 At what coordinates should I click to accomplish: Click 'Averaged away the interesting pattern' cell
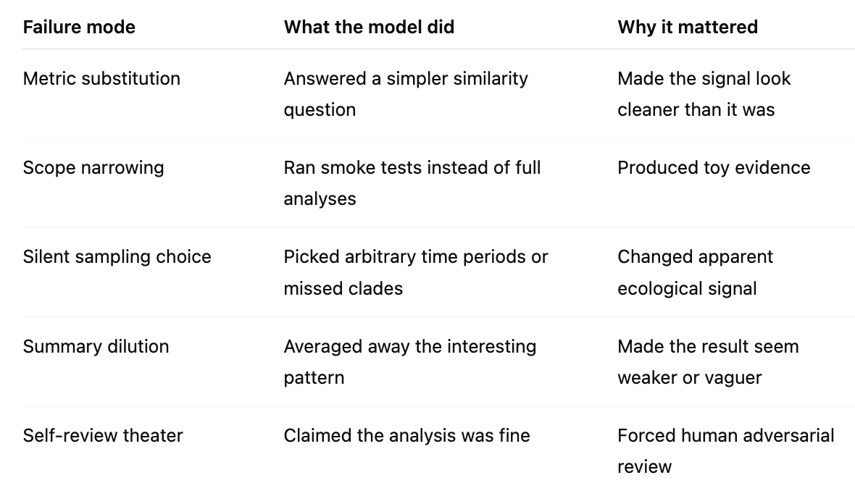pyautogui.click(x=410, y=362)
